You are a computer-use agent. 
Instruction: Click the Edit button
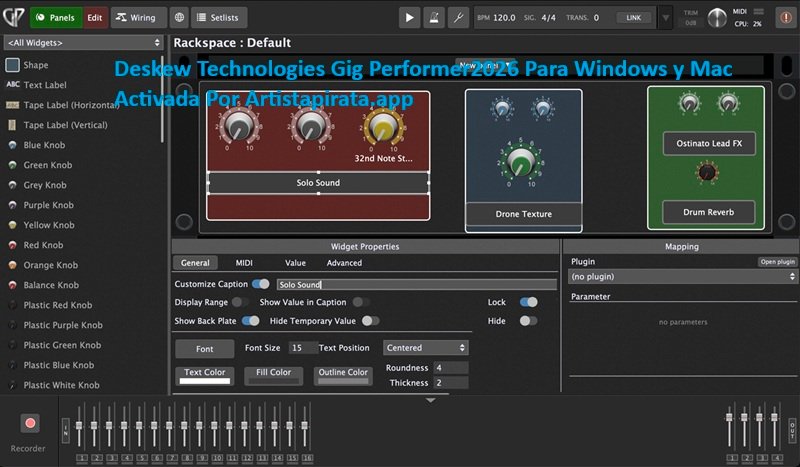coord(95,17)
